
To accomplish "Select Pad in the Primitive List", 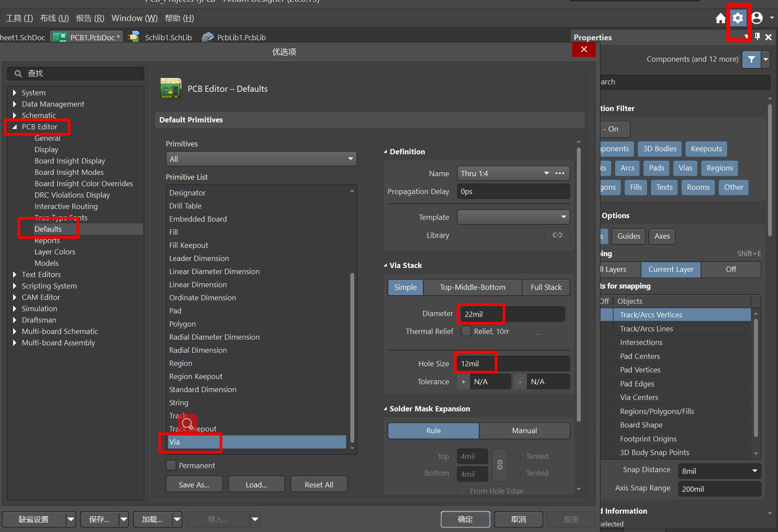I will 175,311.
